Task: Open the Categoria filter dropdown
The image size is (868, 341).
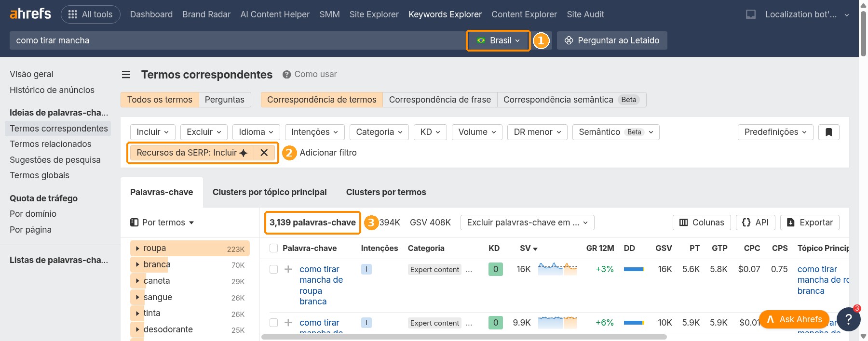Action: click(x=380, y=132)
